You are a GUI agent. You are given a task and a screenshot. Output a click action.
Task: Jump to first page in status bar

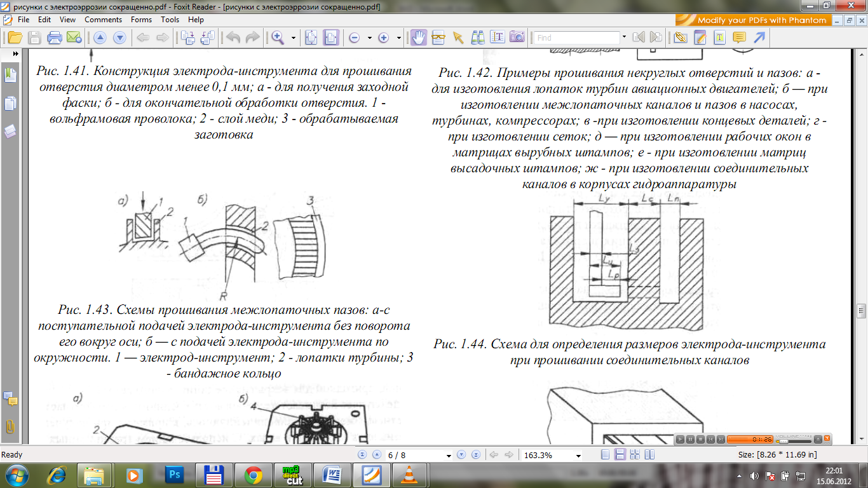click(363, 455)
